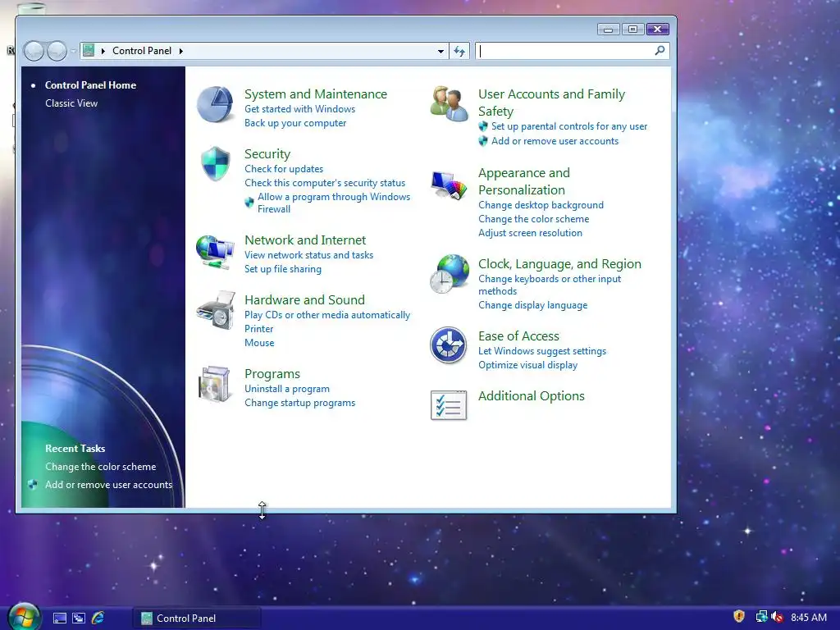Click the User Accounts people icon
840x630 pixels.
point(449,104)
